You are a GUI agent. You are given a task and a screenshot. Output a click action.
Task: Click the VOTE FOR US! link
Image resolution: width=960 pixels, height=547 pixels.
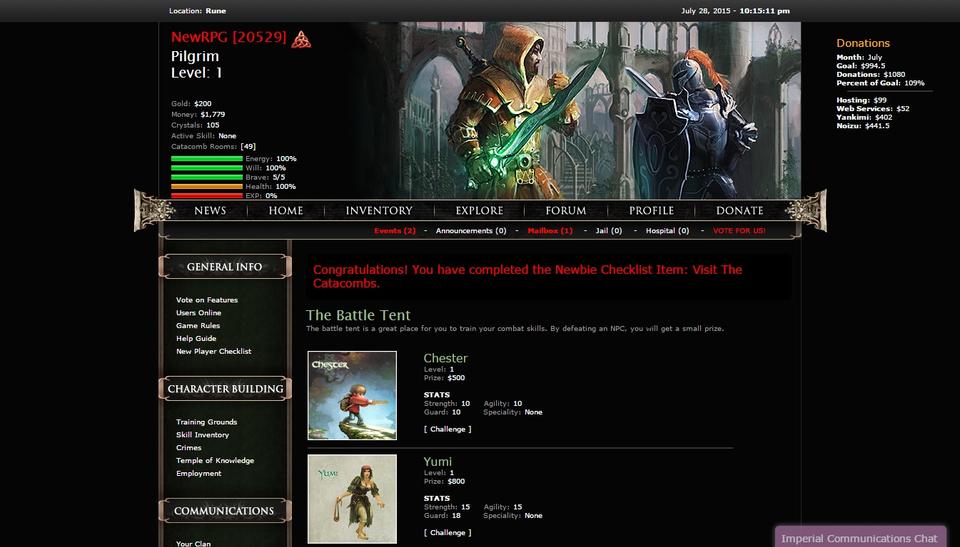tap(739, 231)
